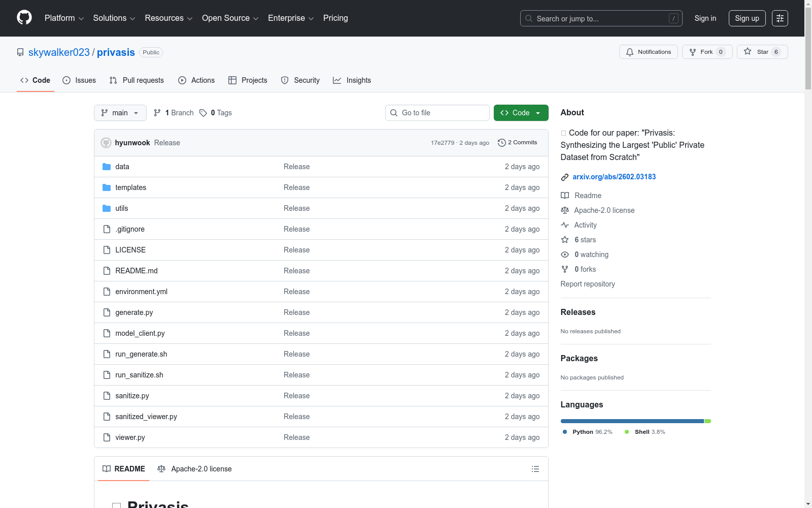Open the Platform menu
The image size is (812, 508).
point(64,18)
